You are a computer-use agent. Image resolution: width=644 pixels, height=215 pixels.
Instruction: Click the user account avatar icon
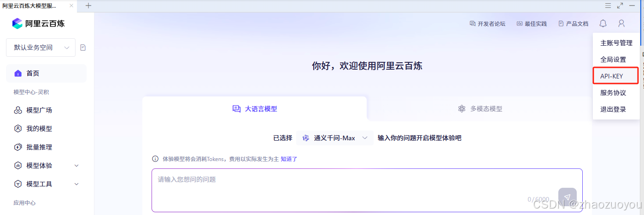click(621, 23)
